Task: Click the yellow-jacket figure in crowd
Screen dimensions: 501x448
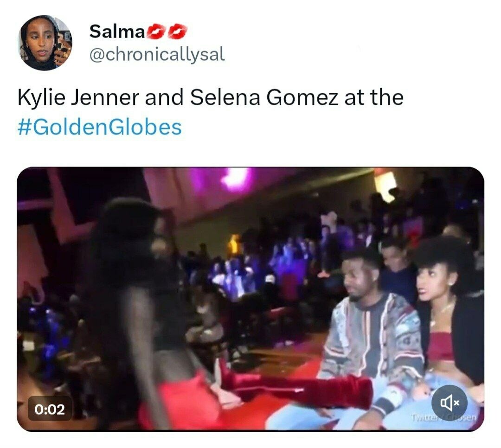Action: click(x=234, y=244)
